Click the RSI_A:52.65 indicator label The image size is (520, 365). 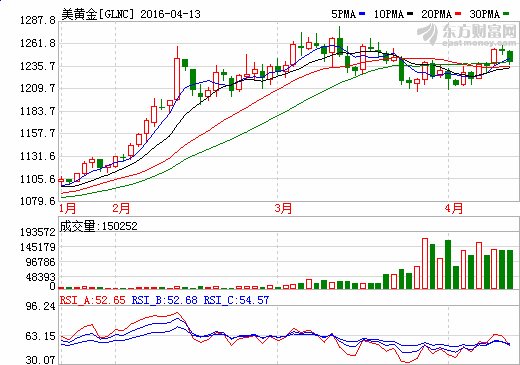click(x=93, y=300)
